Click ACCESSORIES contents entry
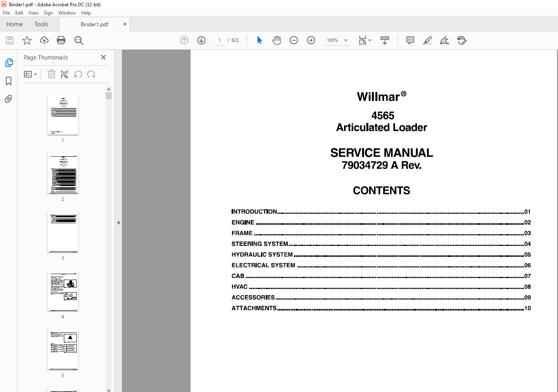The height and width of the screenshot is (392, 558). pos(381,298)
